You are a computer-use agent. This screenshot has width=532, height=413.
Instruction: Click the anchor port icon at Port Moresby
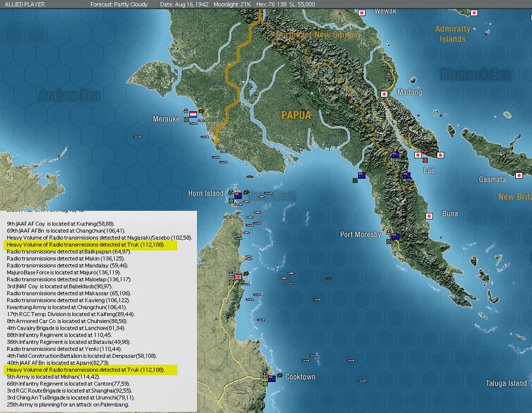tap(389, 233)
